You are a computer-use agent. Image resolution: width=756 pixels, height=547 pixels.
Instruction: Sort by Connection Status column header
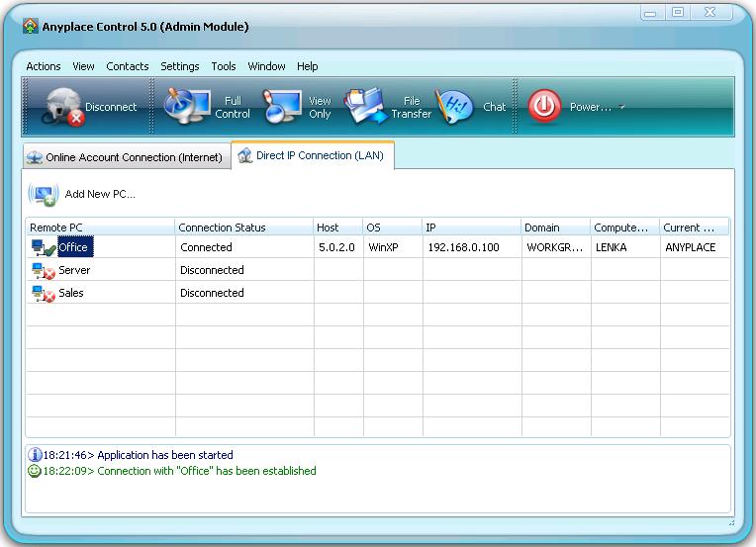click(244, 228)
